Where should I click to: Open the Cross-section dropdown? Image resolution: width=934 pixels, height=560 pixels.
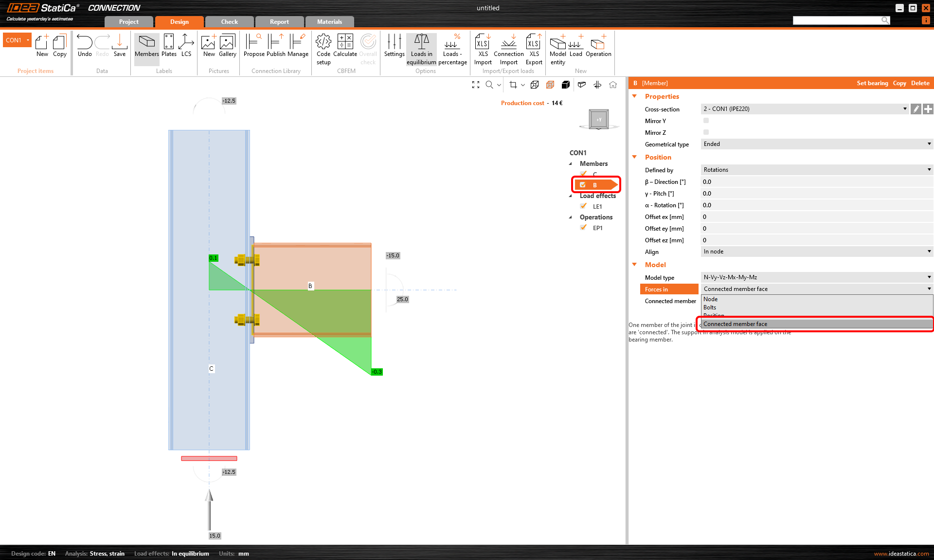(905, 108)
